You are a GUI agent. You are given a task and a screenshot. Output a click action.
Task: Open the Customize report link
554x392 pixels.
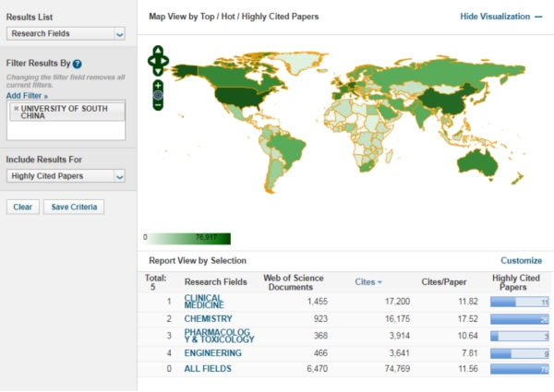click(521, 261)
